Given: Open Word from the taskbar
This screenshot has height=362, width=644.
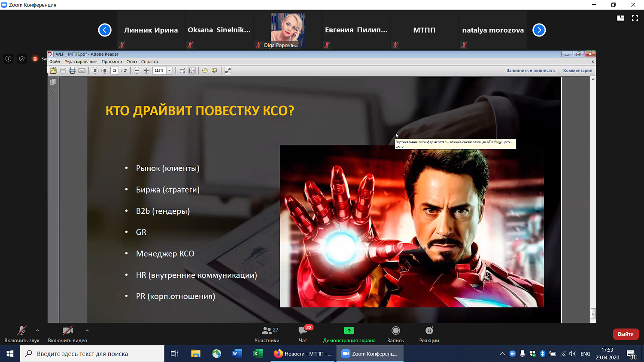Looking at the screenshot, I should pos(237,354).
